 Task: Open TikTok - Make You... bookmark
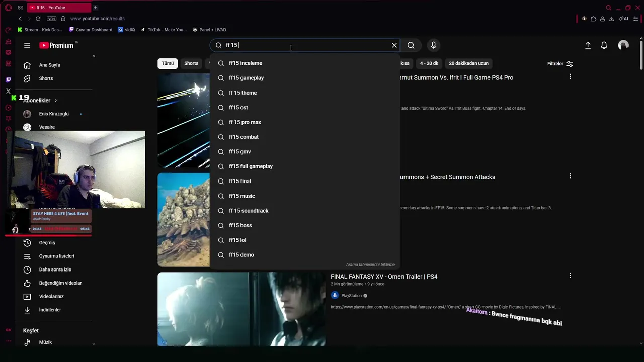(164, 30)
